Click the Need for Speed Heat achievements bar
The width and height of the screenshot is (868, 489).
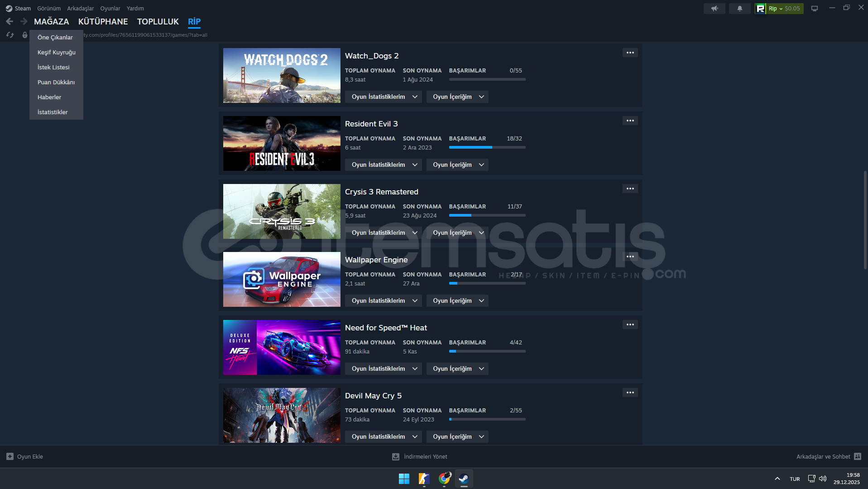click(x=487, y=351)
